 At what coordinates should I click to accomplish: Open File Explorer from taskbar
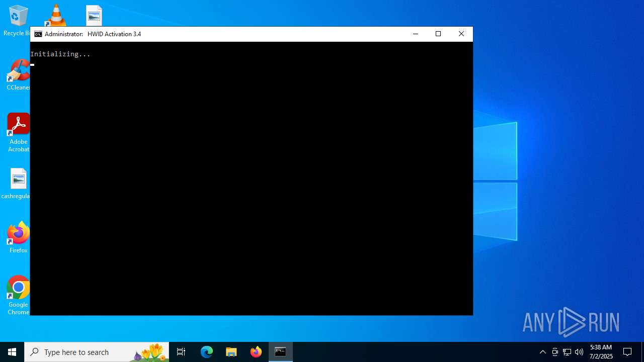tap(231, 352)
